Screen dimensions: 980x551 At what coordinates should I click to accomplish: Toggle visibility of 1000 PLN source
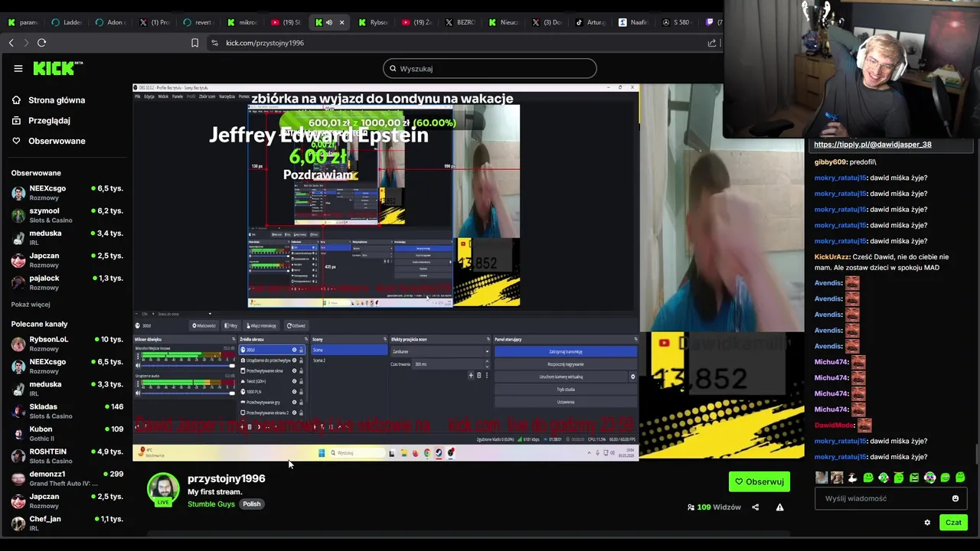[294, 392]
